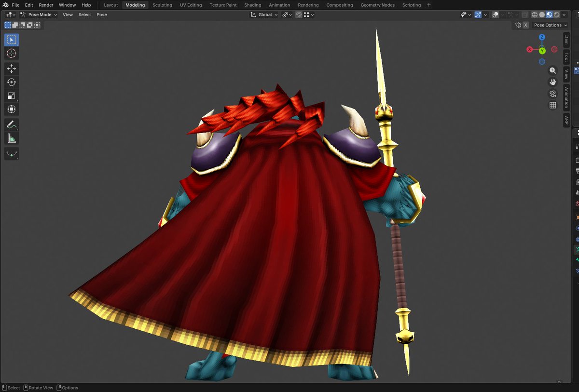Open the Edit menu

tap(29, 5)
